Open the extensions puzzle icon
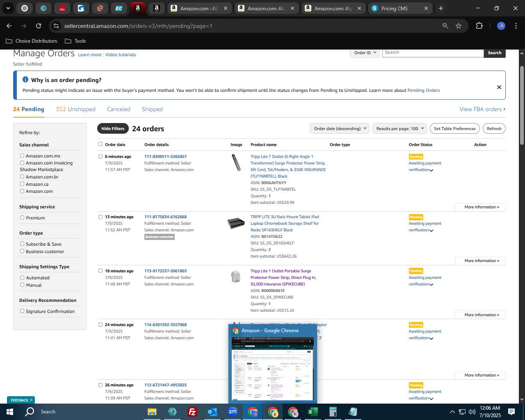Image resolution: width=525 pixels, height=420 pixels. click(479, 26)
